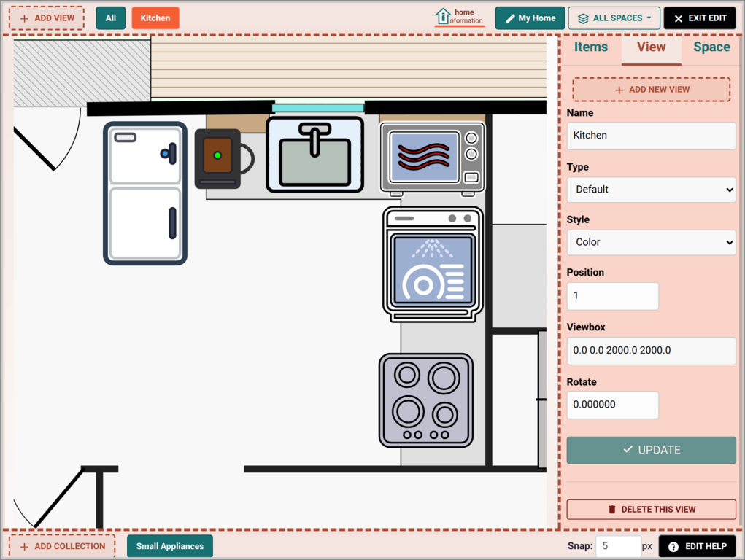
Task: Select the microwave oven item
Action: pos(432,159)
